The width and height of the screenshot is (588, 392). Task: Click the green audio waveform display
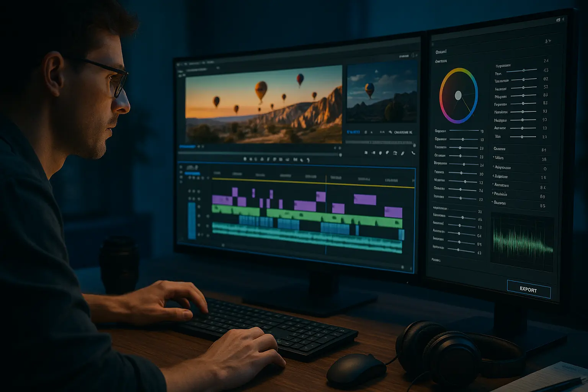523,242
